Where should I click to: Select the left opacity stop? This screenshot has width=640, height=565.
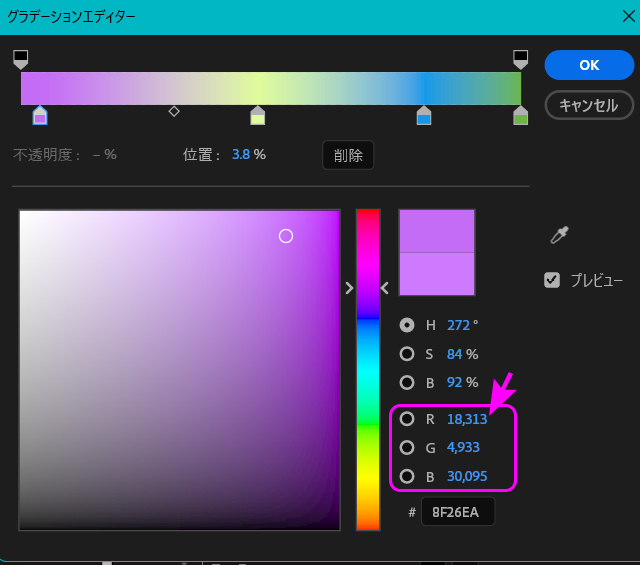pos(21,59)
